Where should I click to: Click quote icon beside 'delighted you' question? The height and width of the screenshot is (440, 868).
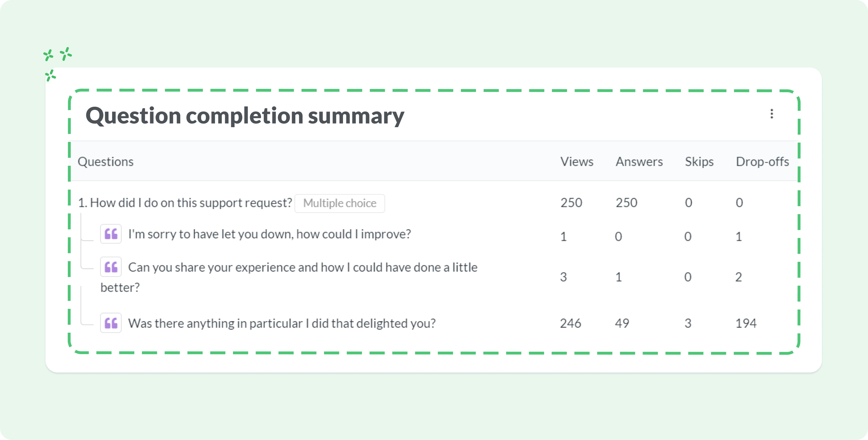tap(111, 323)
